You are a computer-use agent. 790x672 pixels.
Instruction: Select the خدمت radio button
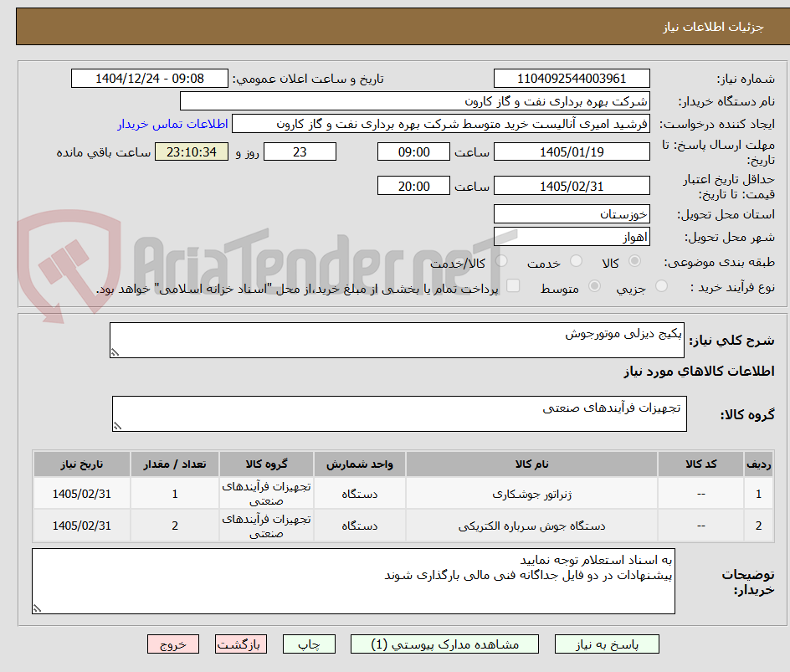576,261
